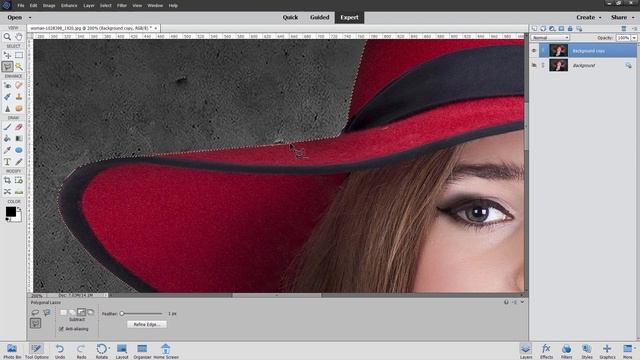Viewport: 640px width, 360px height.
Task: Select the Paint Bucket tool
Action: coord(7,138)
